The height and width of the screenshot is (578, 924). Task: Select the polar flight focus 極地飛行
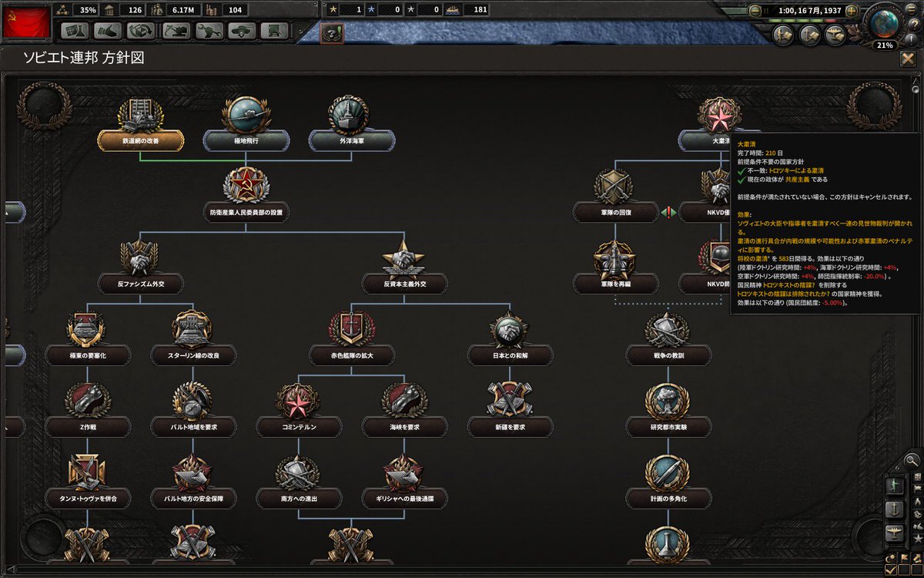tap(246, 141)
